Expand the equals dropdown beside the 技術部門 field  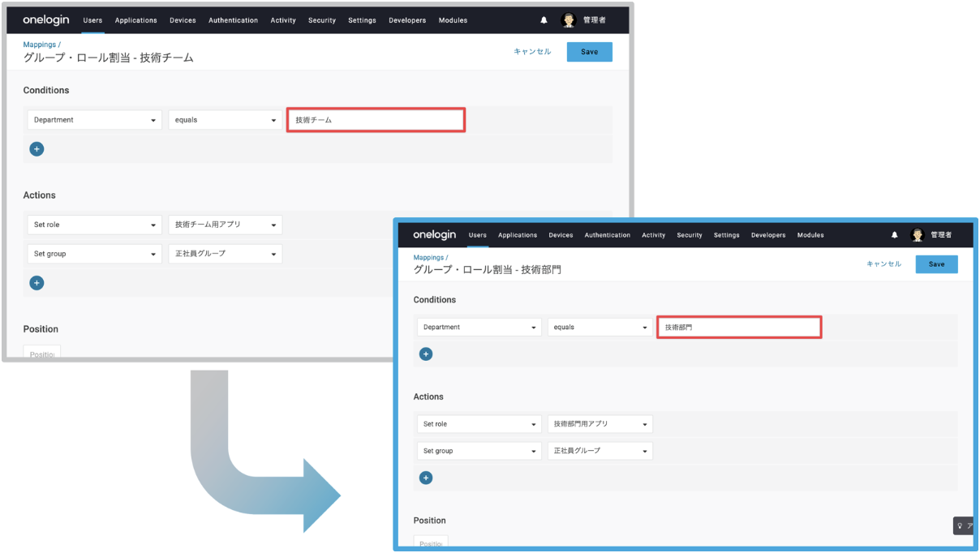(600, 328)
